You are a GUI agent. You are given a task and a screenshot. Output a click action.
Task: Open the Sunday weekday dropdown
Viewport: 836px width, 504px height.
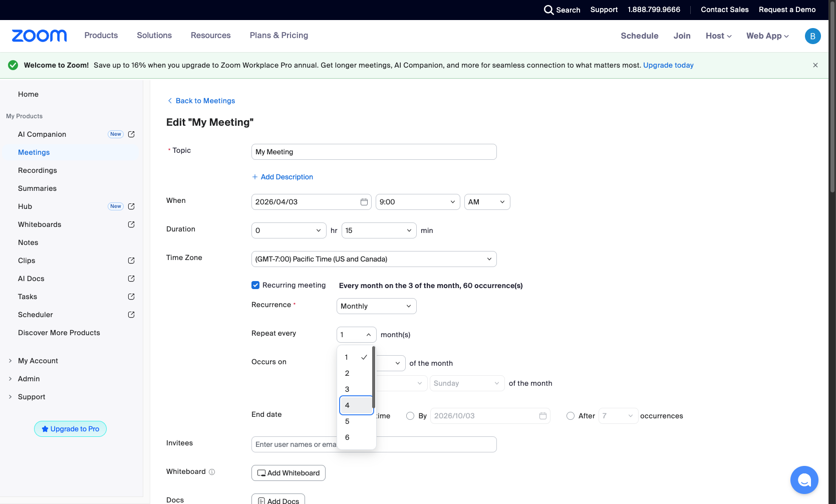click(467, 383)
